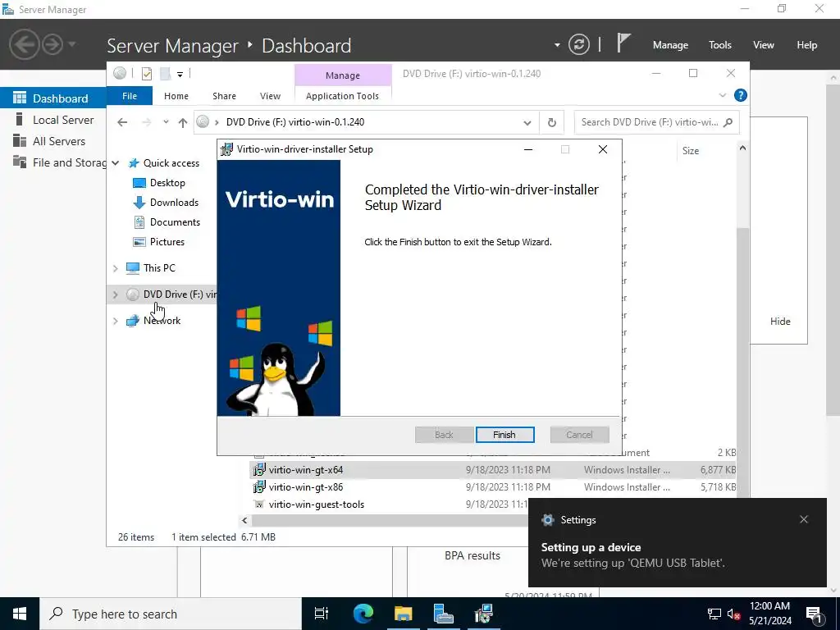Click Hide in Server Manager welcome tile
Screen dimensions: 840x630
pos(780,322)
